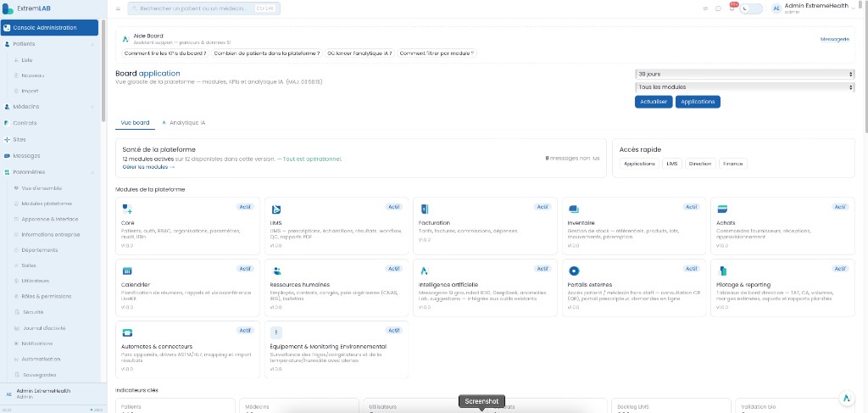Click the patient or doctor search field
The height and width of the screenshot is (413, 868).
(203, 8)
